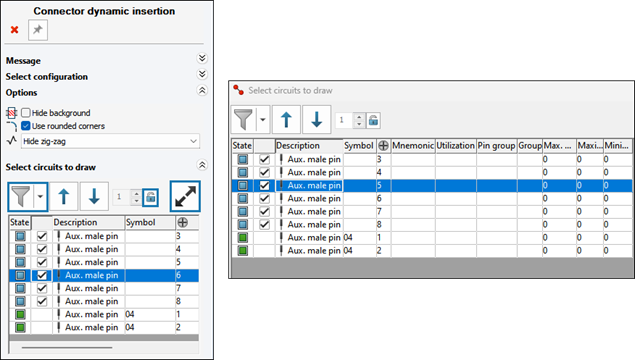The height and width of the screenshot is (360, 635).
Task: Uncheck selected circuit 5 checkbox in Select circuits window
Action: point(264,185)
